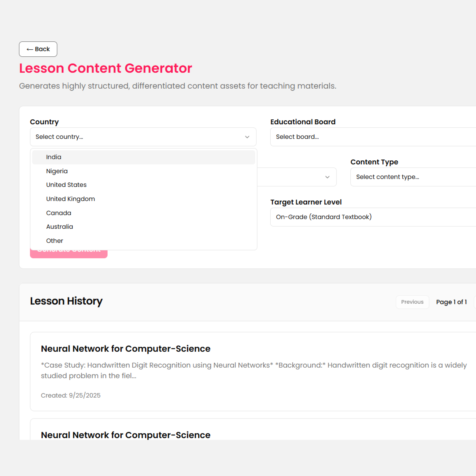This screenshot has height=476, width=476.
Task: Select Australia country option
Action: [x=60, y=227]
